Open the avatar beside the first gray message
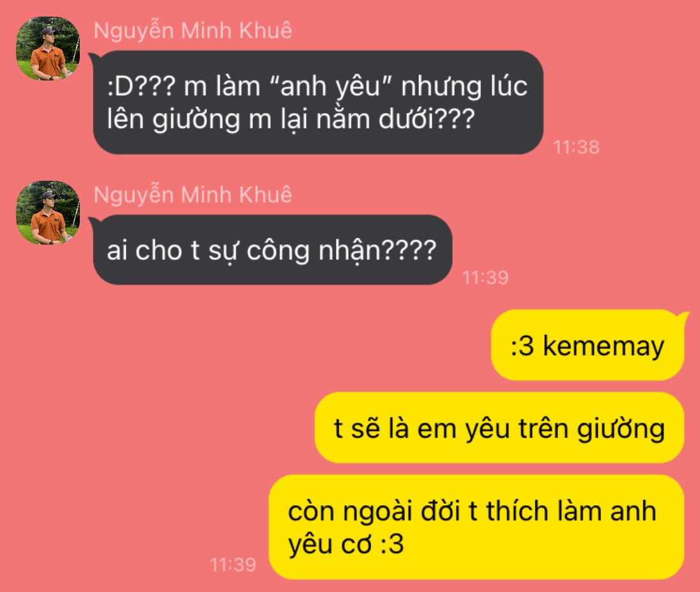700x592 pixels. pos(48,49)
